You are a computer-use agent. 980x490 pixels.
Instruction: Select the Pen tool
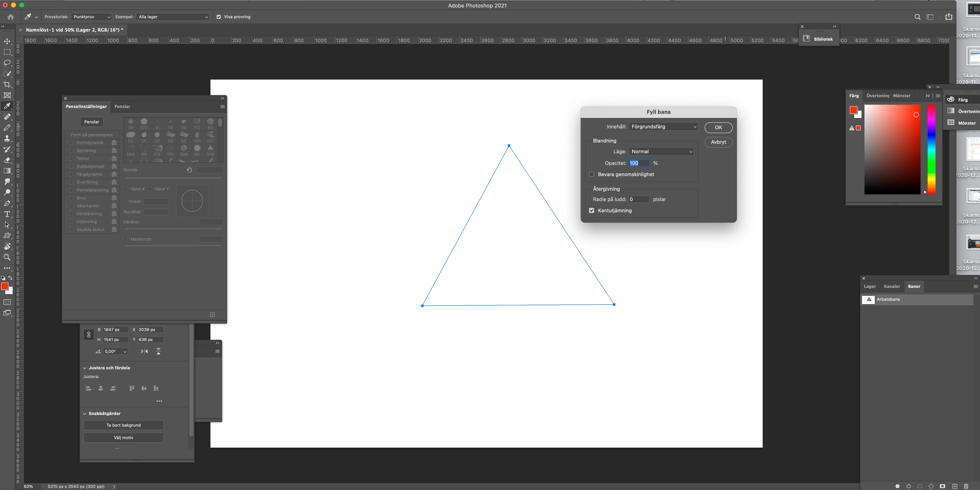click(x=7, y=203)
